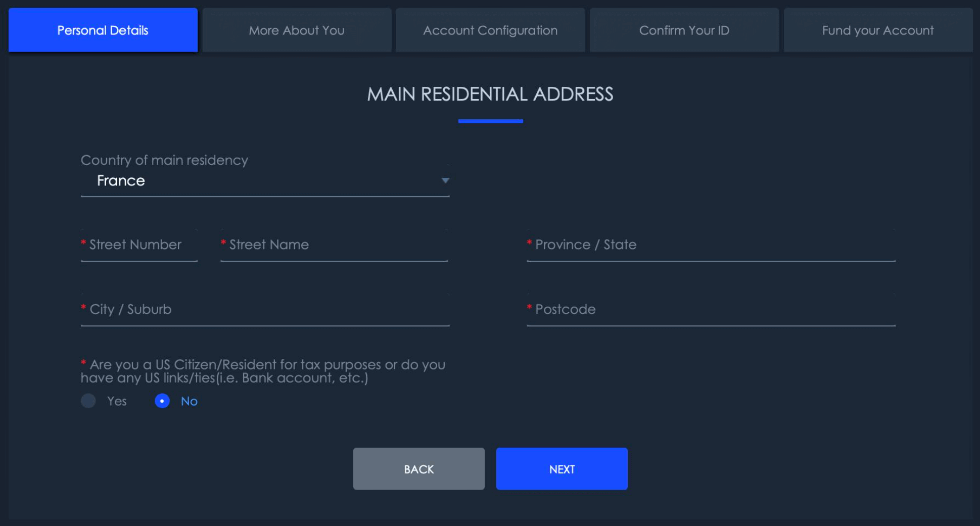Switch to the Confirm Your ID tab
The height and width of the screenshot is (526, 980).
pos(684,30)
